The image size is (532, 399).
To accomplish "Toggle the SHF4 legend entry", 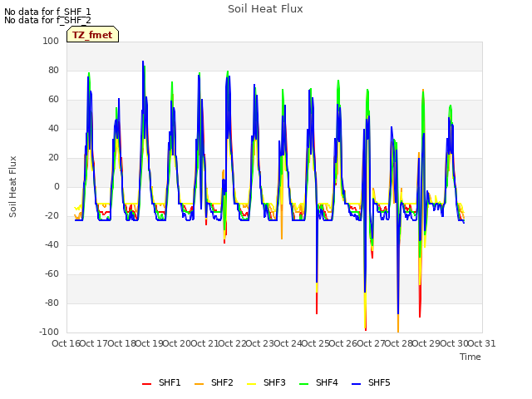I will click(x=318, y=382).
